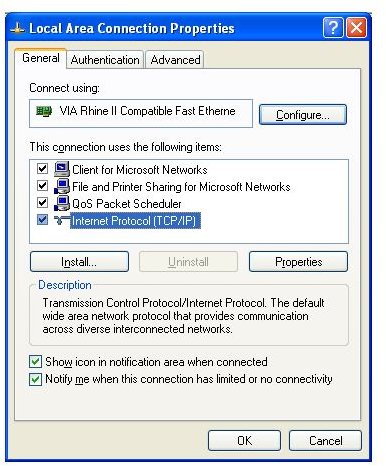
Task: Open Properties for selected item
Action: tap(298, 262)
